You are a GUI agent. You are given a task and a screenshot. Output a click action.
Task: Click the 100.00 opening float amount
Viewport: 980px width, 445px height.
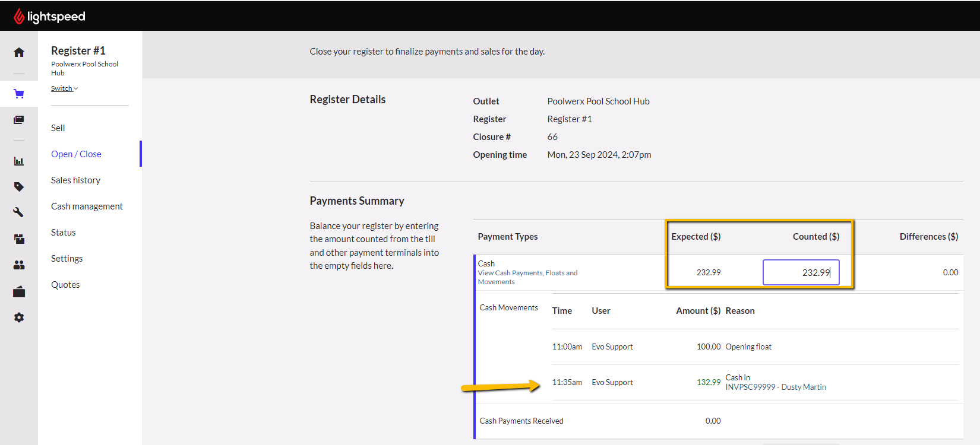point(709,347)
